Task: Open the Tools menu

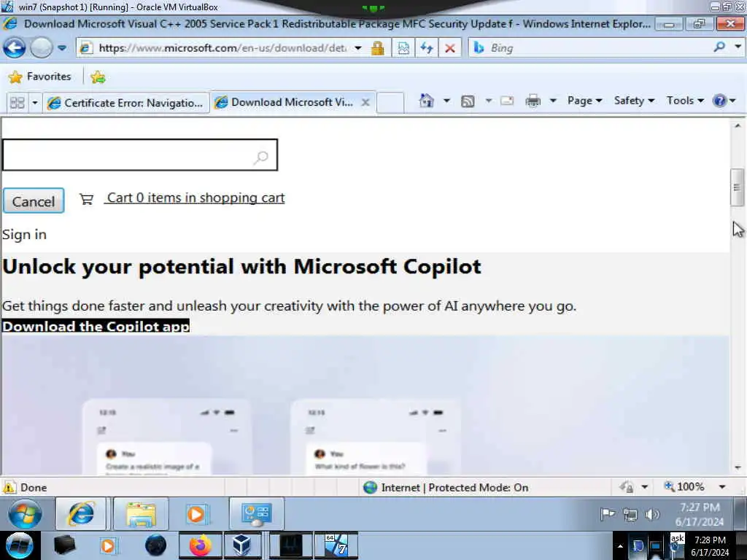Action: pos(684,101)
